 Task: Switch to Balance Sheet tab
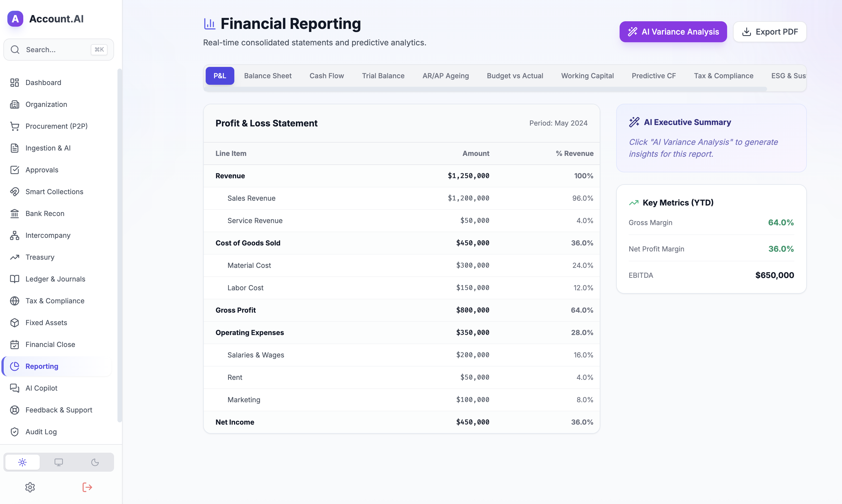[x=268, y=76]
